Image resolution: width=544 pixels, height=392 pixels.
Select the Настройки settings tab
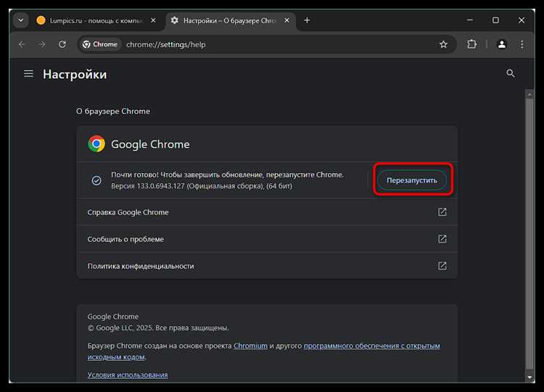coord(231,21)
